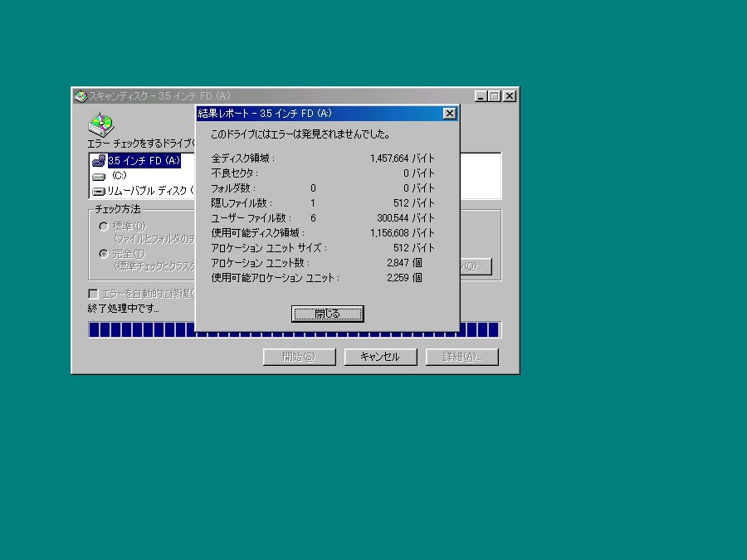Click the ScanDisk icon in the title bar
747x560 pixels.
[81, 95]
